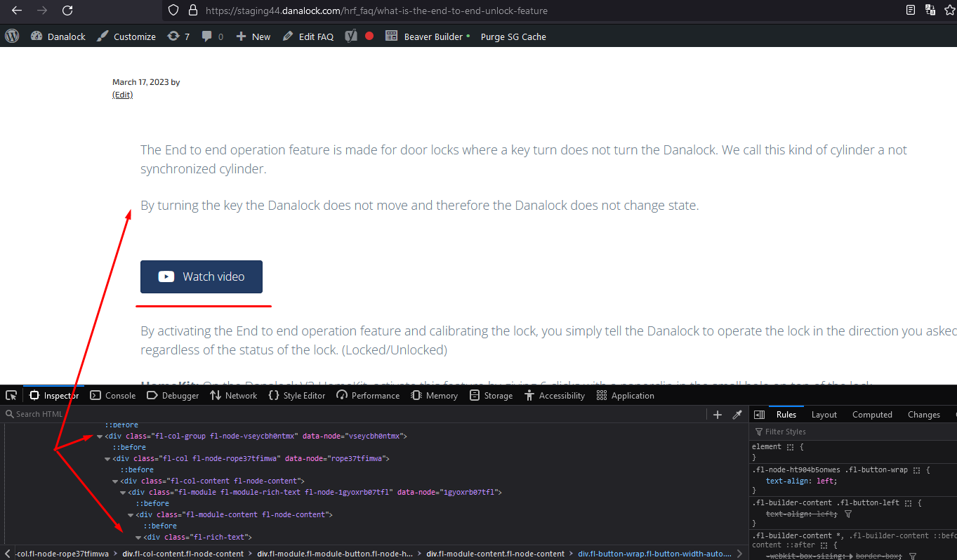Open the Beaver Builder menu

click(428, 36)
